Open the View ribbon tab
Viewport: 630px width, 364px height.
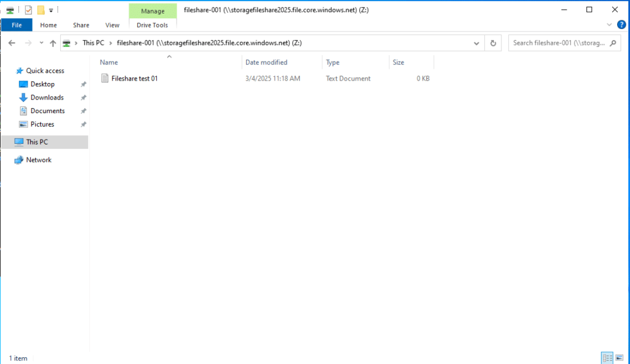point(112,25)
